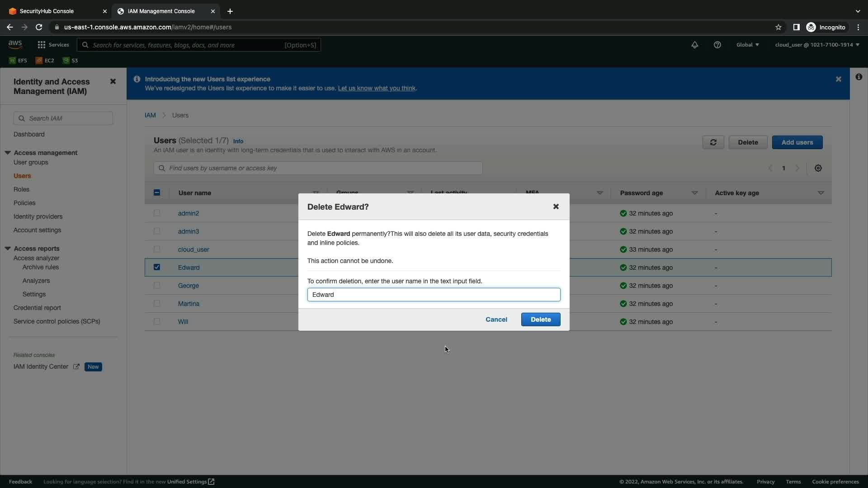This screenshot has height=488, width=868.
Task: Open Roles in the IAM sidebar
Action: tap(21, 189)
